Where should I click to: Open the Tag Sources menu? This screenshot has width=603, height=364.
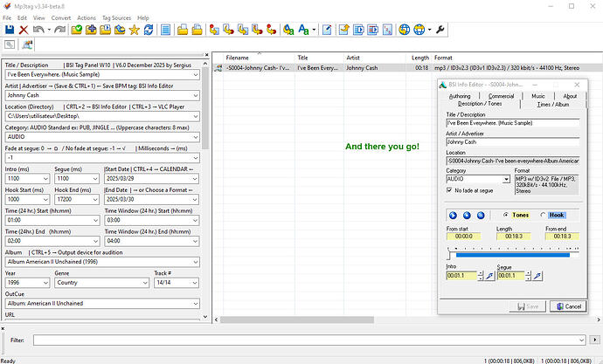pyautogui.click(x=116, y=17)
